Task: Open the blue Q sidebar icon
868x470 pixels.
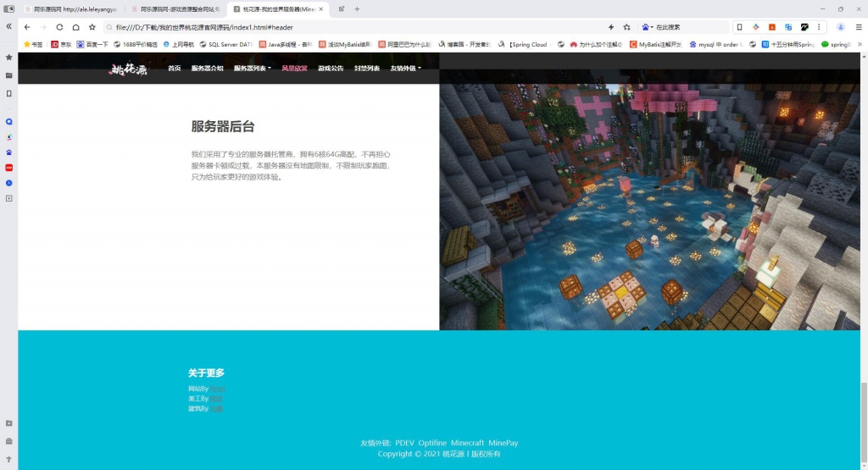Action: click(8, 122)
